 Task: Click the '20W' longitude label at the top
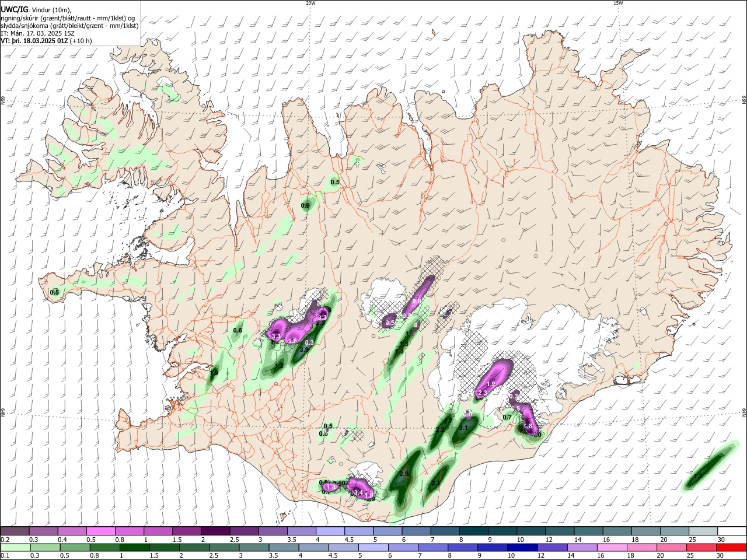(310, 3)
